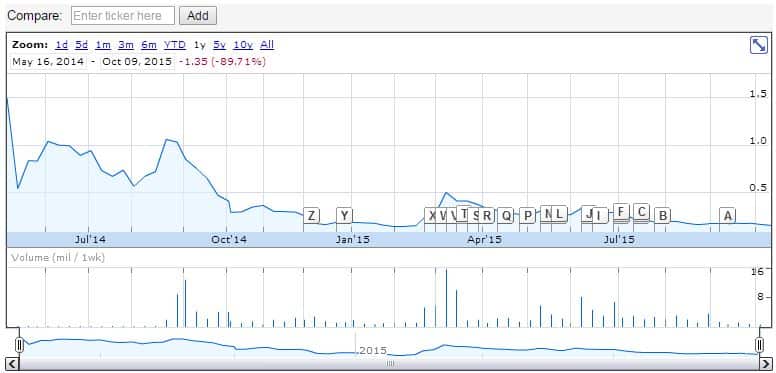The height and width of the screenshot is (373, 776).
Task: Choose the 1y zoom range
Action: [x=199, y=45]
